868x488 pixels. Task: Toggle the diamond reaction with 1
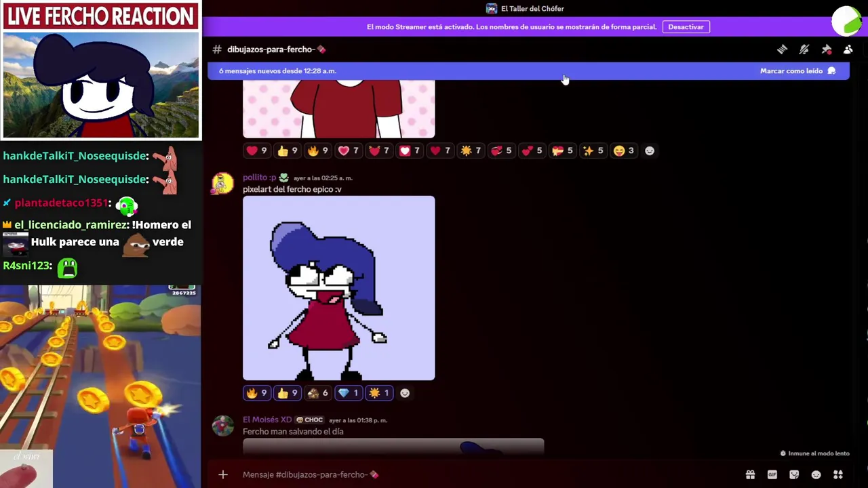348,393
